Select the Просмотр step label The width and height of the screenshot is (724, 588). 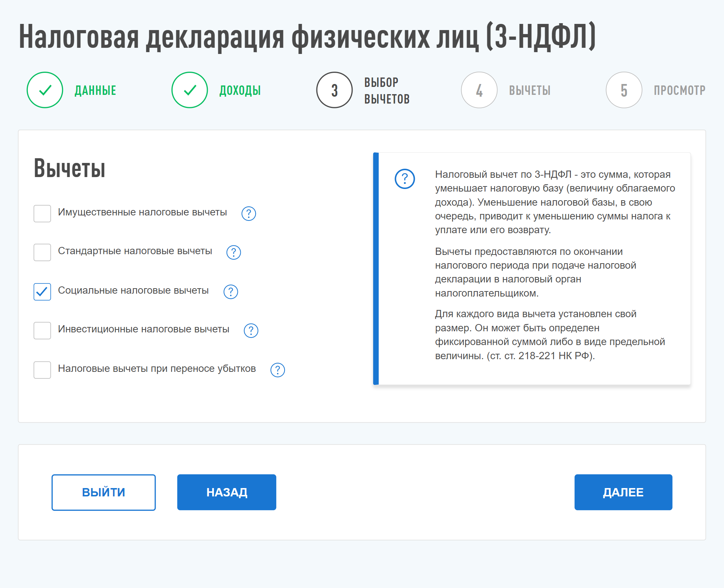(679, 91)
